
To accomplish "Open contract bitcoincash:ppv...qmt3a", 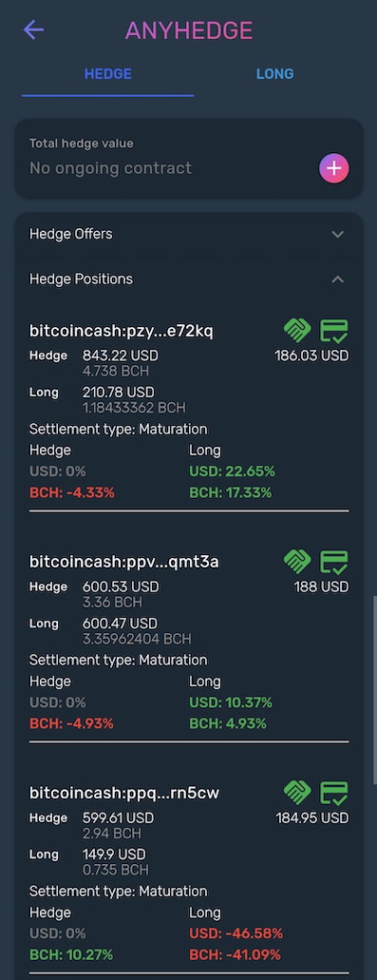I will [x=124, y=562].
